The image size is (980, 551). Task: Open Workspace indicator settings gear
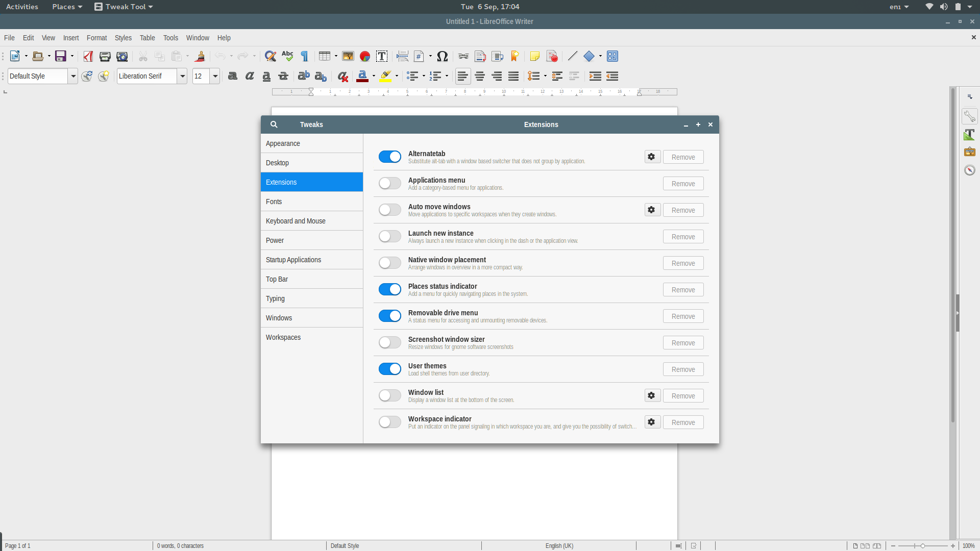[652, 422]
